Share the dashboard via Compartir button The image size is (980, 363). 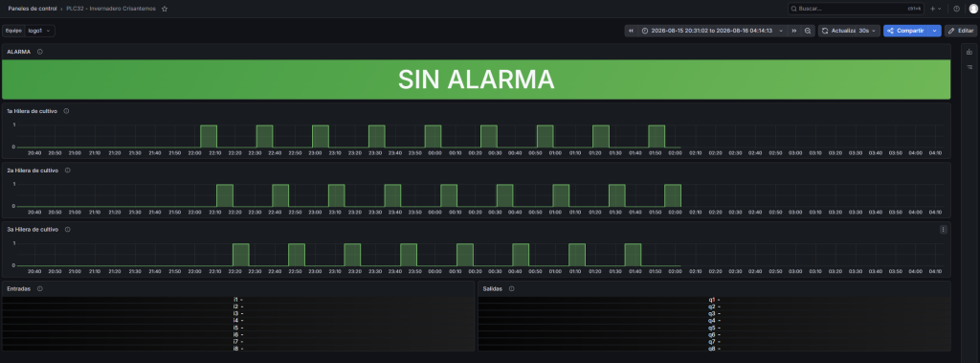(x=906, y=31)
